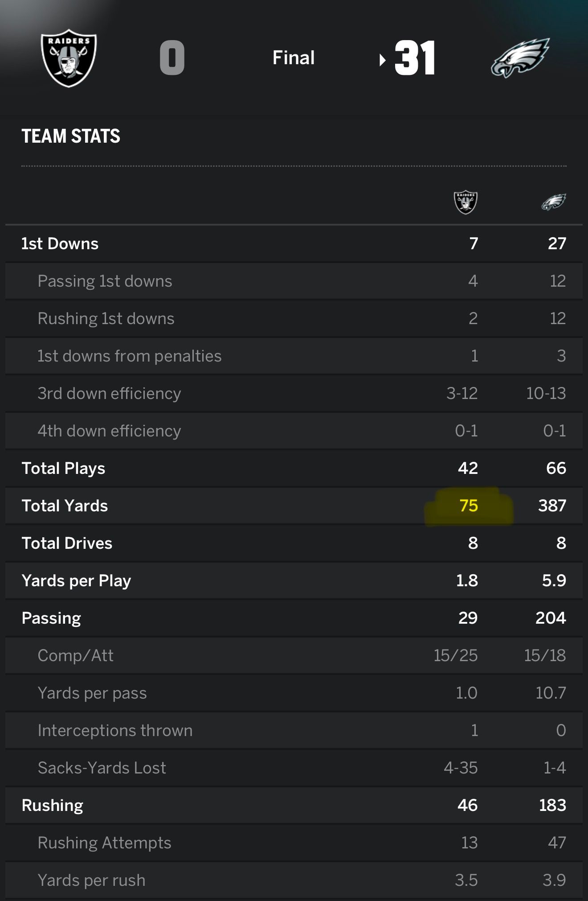Click the Final game status text
Viewport: 588px width, 901px height.
[x=294, y=58]
